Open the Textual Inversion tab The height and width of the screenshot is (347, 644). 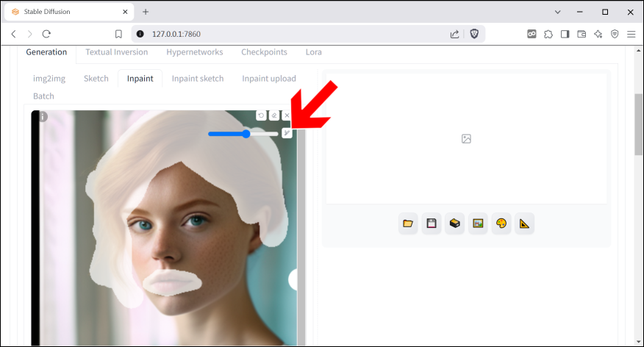[116, 52]
